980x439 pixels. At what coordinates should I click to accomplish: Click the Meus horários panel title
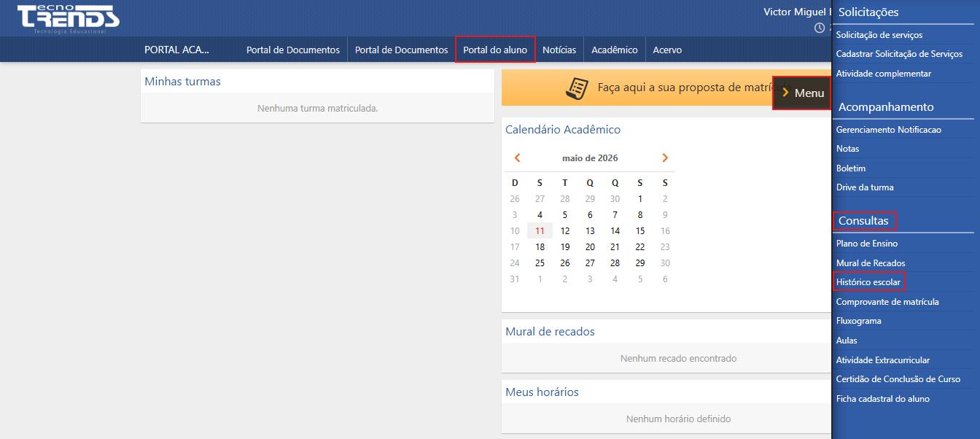point(542,392)
